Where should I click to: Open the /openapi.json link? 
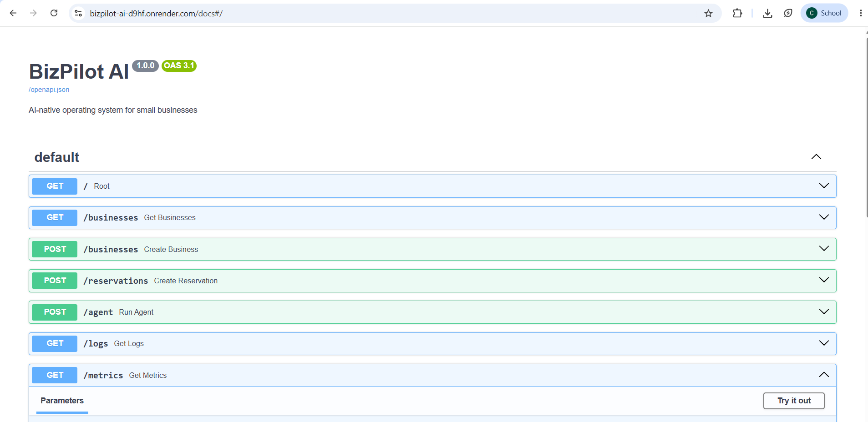click(49, 90)
